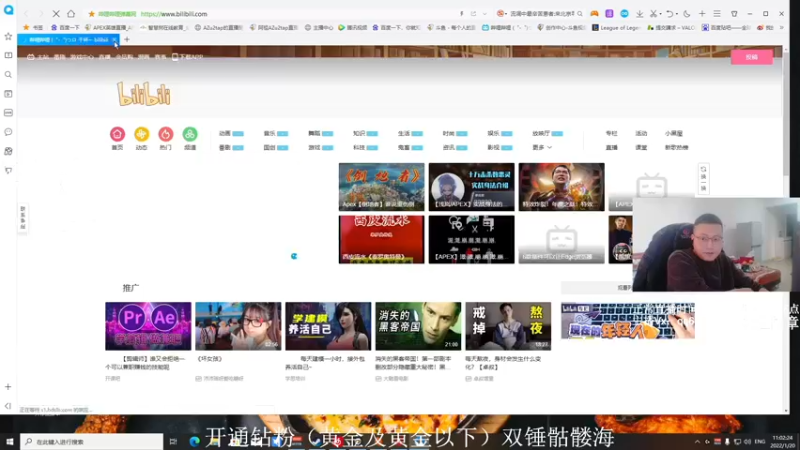Screen dimensions: 800x450
Task: Click the 下载APP link in header
Action: (188, 57)
